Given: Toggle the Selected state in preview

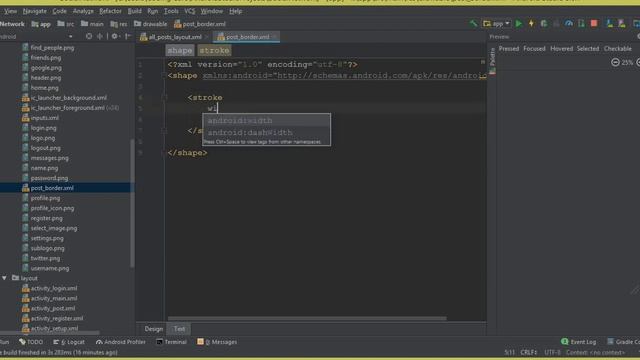Looking at the screenshot, I should pyautogui.click(x=588, y=49).
